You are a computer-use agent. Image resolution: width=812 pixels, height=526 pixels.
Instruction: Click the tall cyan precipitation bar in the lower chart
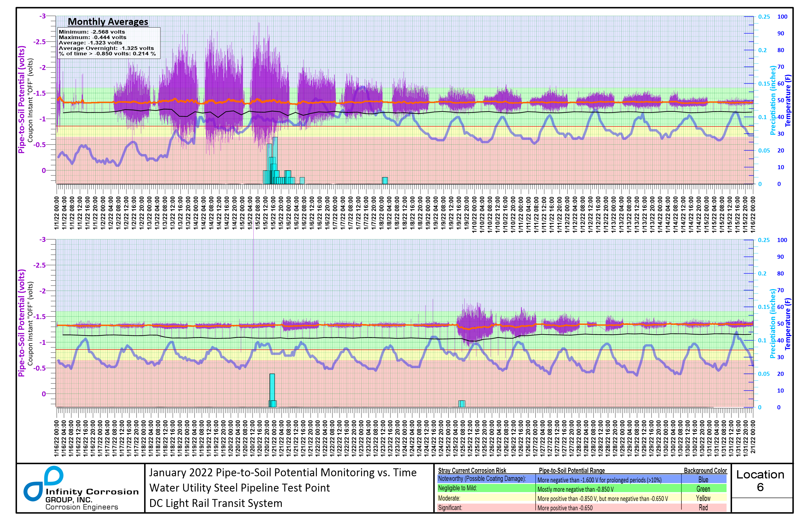(x=272, y=387)
